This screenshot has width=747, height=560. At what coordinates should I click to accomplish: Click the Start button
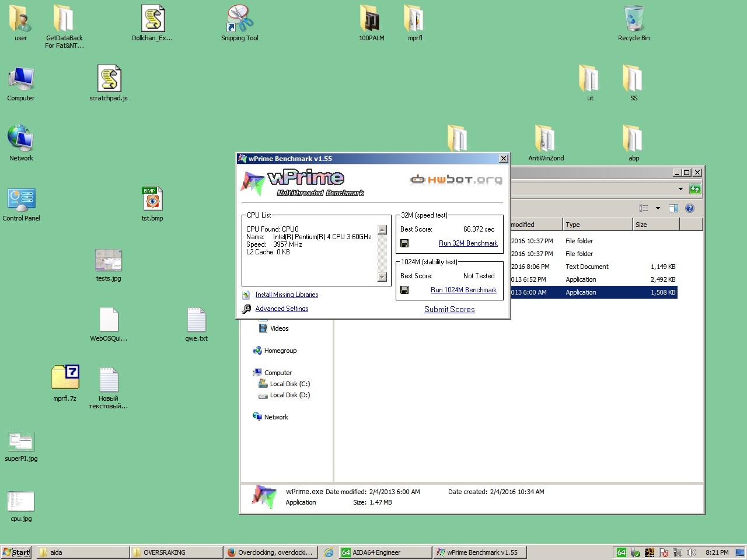click(x=16, y=552)
